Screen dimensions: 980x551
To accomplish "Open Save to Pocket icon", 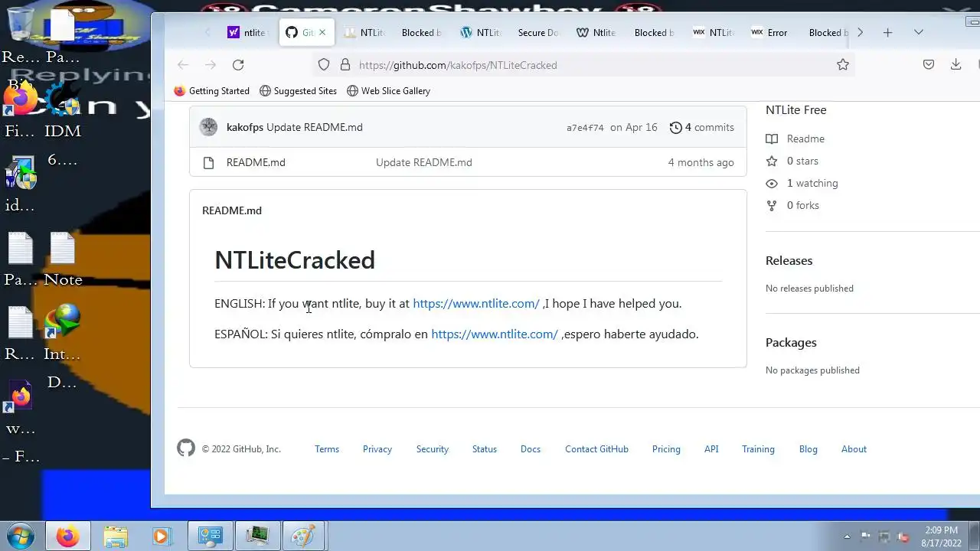I will click(929, 65).
